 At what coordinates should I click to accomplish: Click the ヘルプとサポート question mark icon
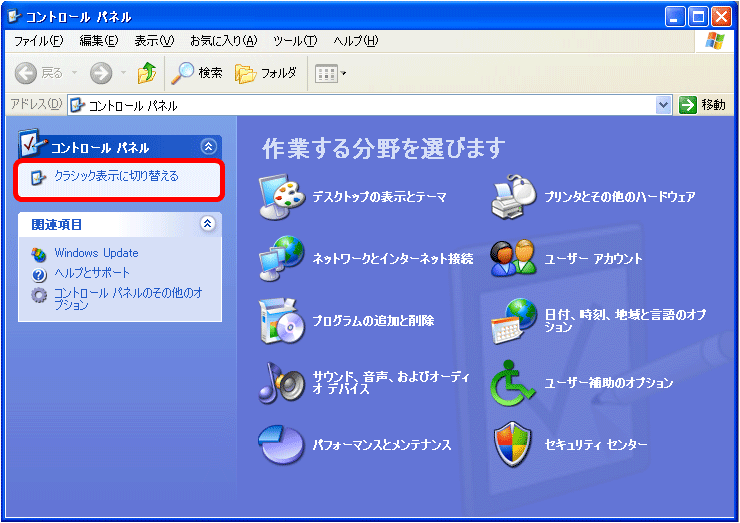pyautogui.click(x=39, y=274)
